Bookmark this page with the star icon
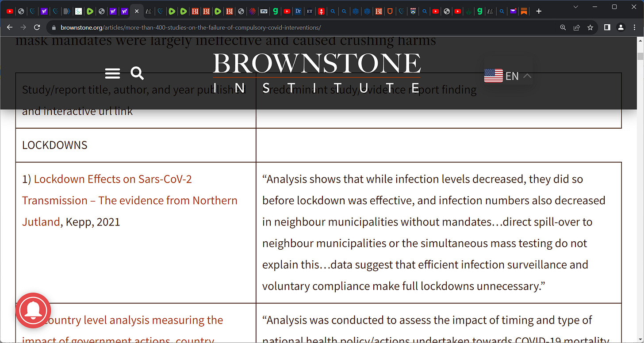The height and width of the screenshot is (343, 644). (x=590, y=27)
